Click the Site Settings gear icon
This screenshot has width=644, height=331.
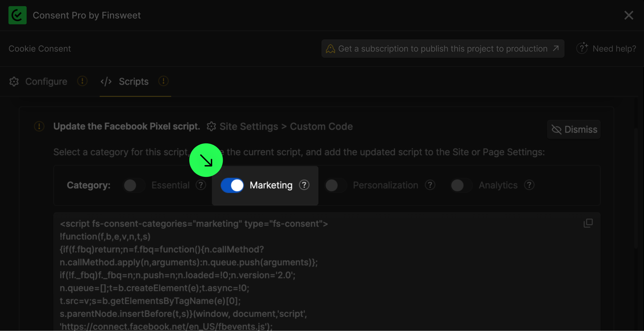(211, 126)
